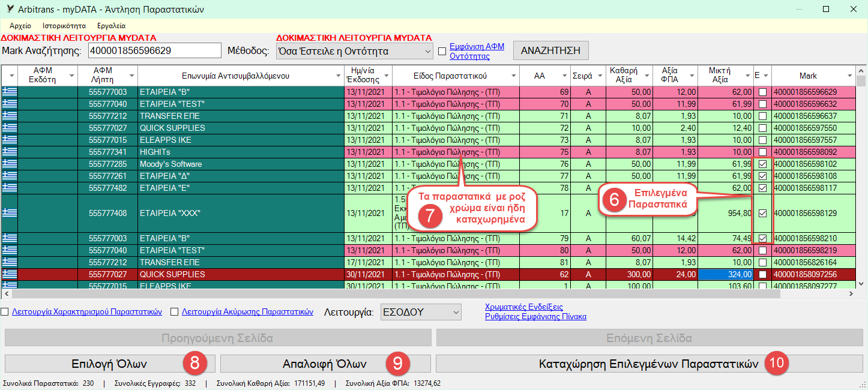
Task: Click Καταχώρηση Επιλεγμένων Παραστατικών button
Action: click(x=649, y=364)
